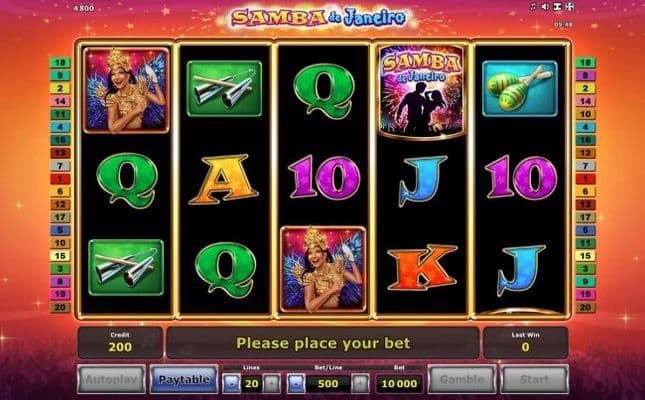The width and height of the screenshot is (645, 400).
Task: Click the maracas symbol on reel five
Action: click(x=520, y=88)
